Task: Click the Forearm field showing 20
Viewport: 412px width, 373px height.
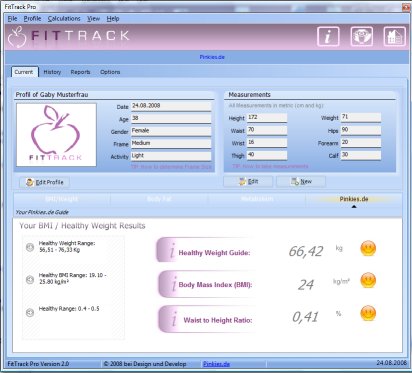Action: tap(361, 142)
